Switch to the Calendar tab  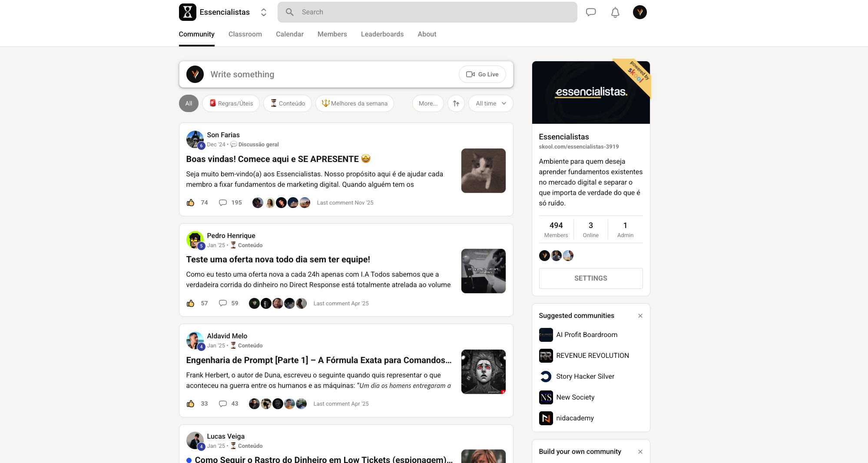point(290,34)
